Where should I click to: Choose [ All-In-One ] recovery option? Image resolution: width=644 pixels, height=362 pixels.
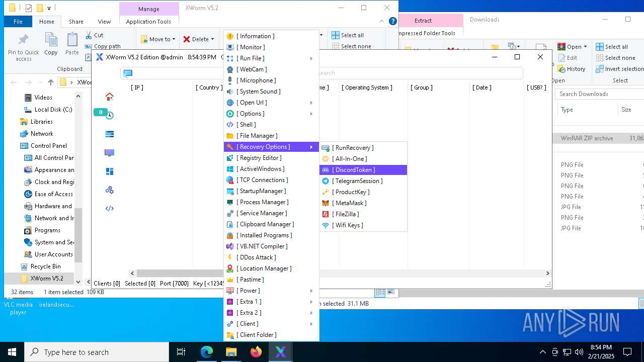tap(363, 159)
